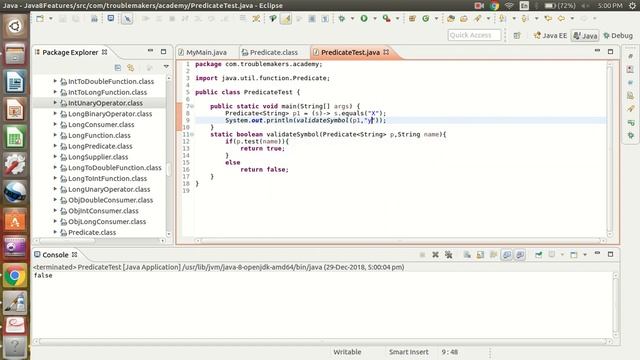Open Run button dropdown arrow
The image size is (640, 360).
point(375,19)
